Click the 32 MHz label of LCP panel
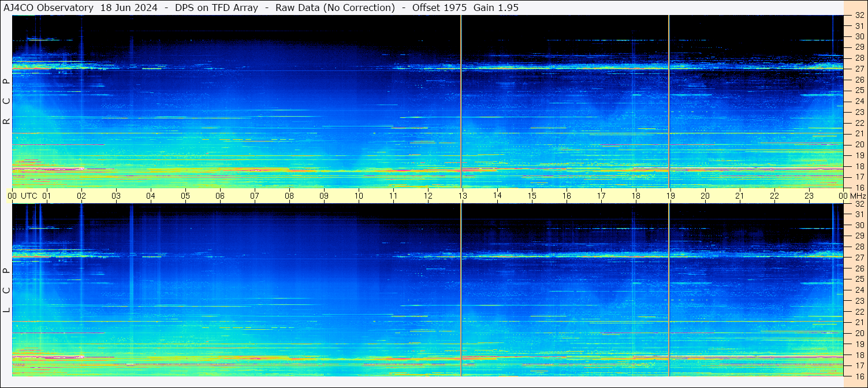The height and width of the screenshot is (388, 868). pyautogui.click(x=859, y=204)
